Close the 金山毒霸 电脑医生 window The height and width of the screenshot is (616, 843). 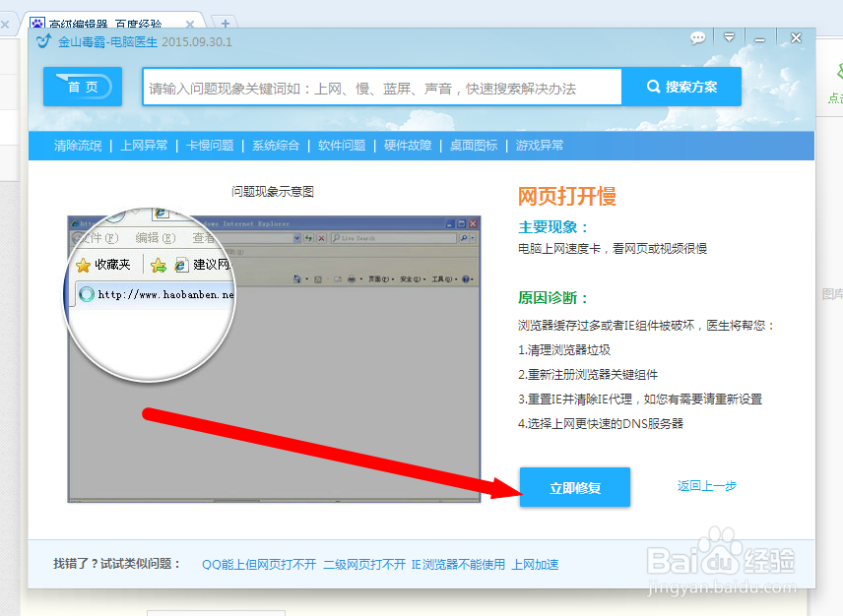[x=797, y=38]
